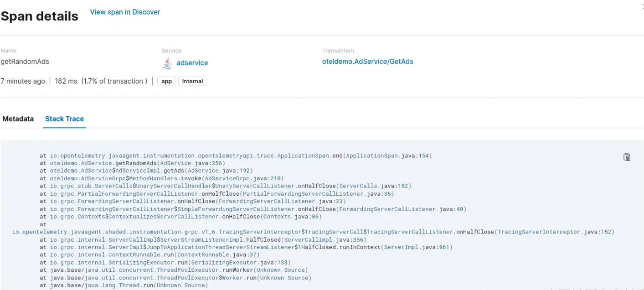Click the internal badge
Image resolution: width=644 pixels, height=290 pixels.
coord(192,81)
